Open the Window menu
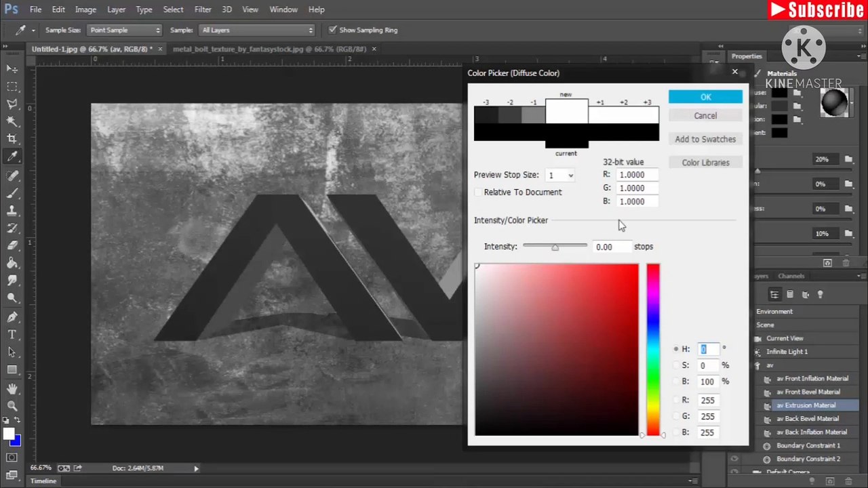The height and width of the screenshot is (488, 868). click(283, 9)
